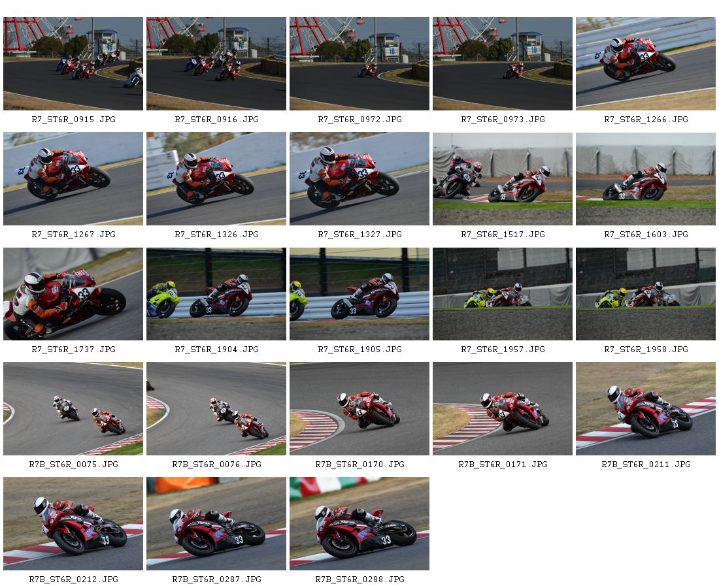View photo R7_ST6R_1266.JPG
The image size is (719, 588).
point(646,64)
